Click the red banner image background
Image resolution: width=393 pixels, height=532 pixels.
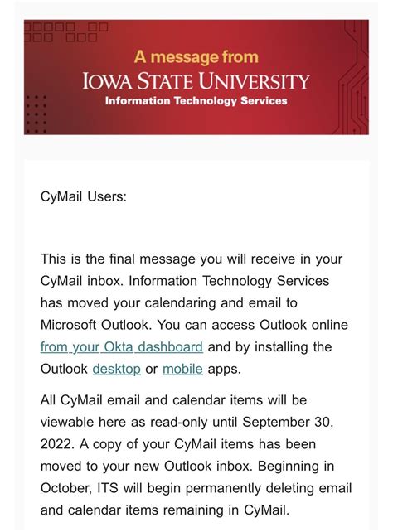pos(196,77)
